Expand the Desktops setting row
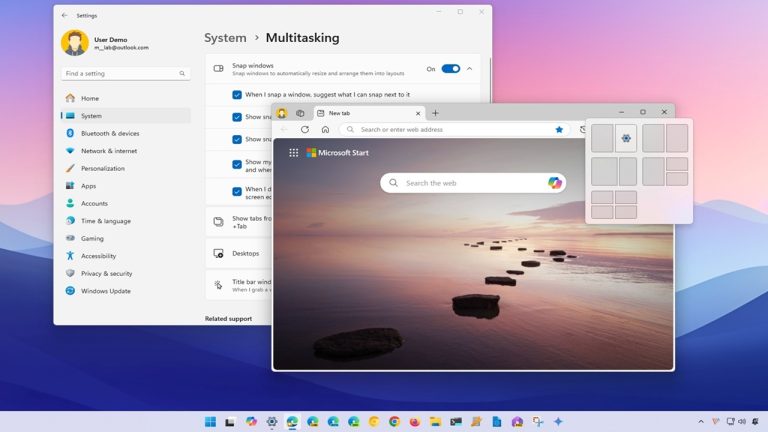 tap(240, 253)
